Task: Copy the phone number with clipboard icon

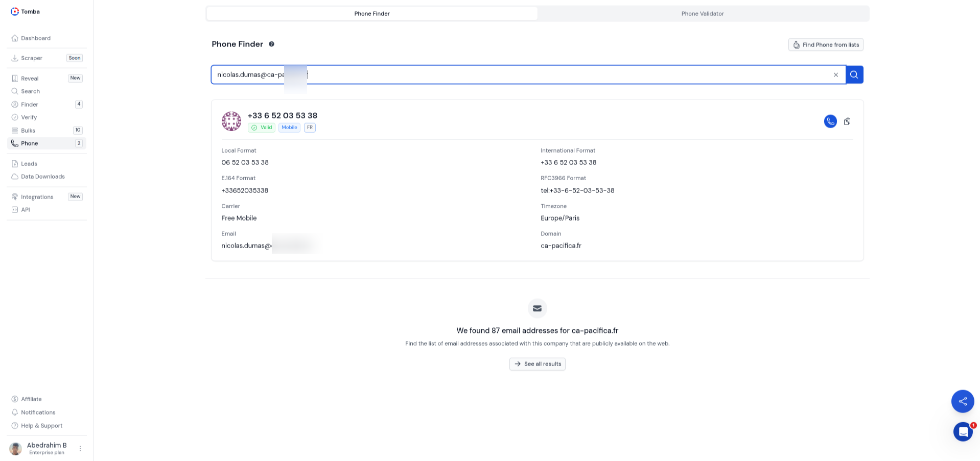Action: coord(847,122)
